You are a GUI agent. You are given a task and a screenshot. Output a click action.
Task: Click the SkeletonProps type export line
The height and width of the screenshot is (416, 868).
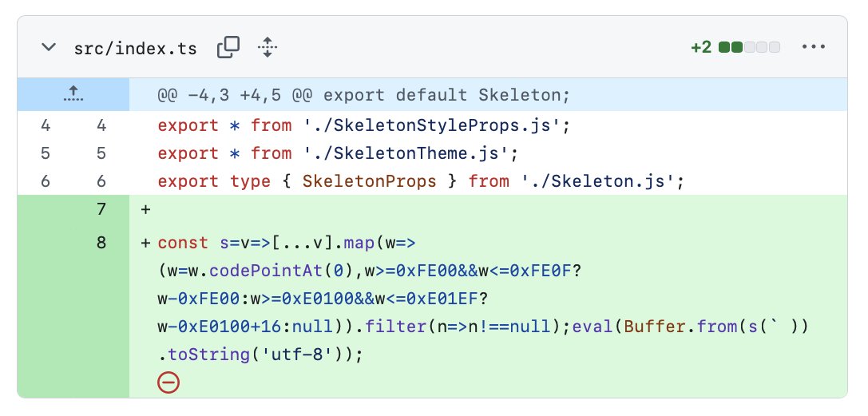click(422, 181)
